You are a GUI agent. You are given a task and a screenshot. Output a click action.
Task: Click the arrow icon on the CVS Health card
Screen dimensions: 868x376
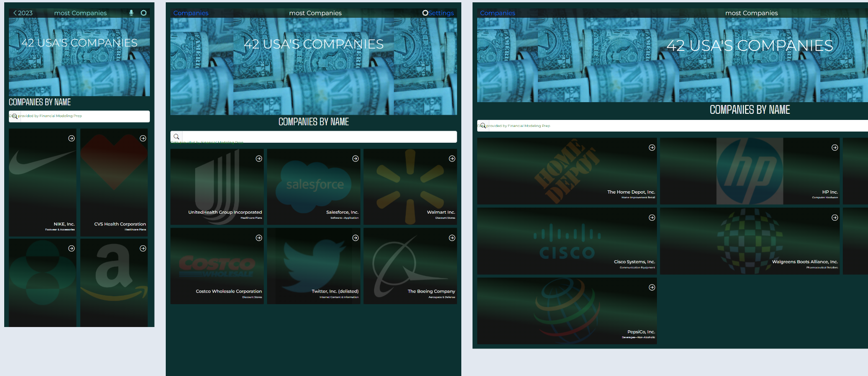coord(143,138)
